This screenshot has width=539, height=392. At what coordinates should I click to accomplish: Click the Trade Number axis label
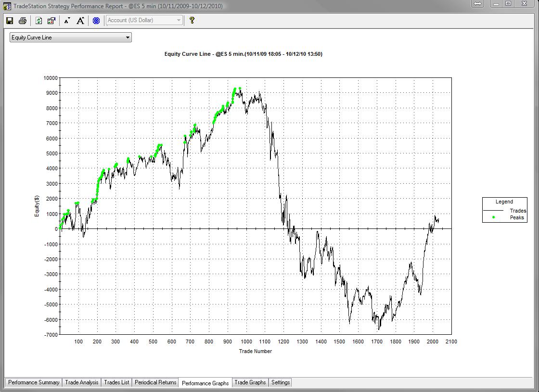[x=256, y=351]
